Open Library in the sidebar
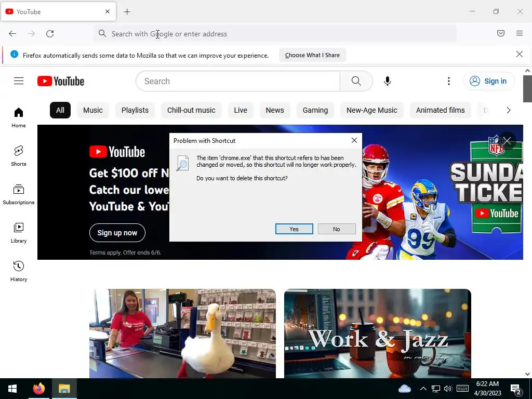Viewport: 532px width, 399px height. click(x=19, y=233)
